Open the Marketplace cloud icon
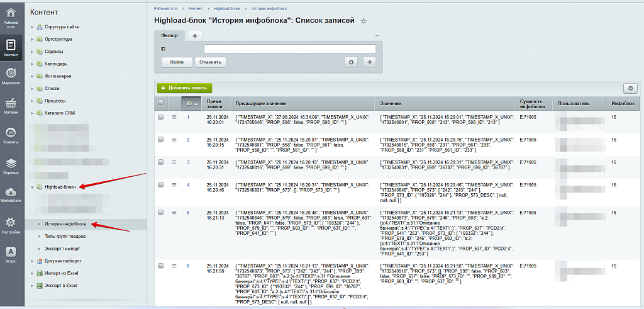 coord(11,194)
